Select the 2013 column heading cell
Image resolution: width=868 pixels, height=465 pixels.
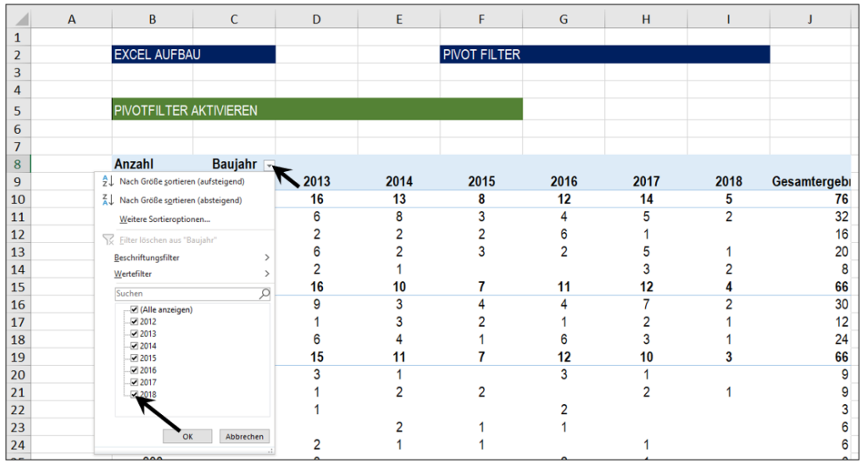[x=317, y=181]
